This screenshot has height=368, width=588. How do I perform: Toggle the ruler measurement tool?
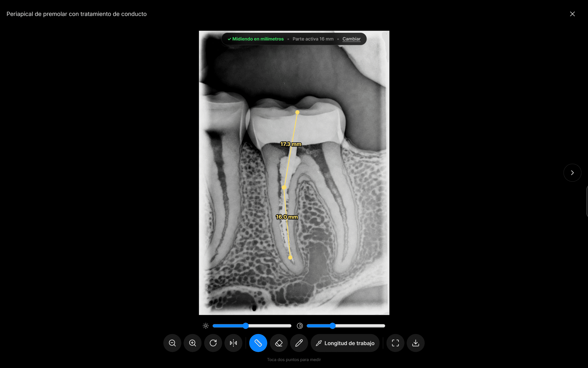click(258, 343)
